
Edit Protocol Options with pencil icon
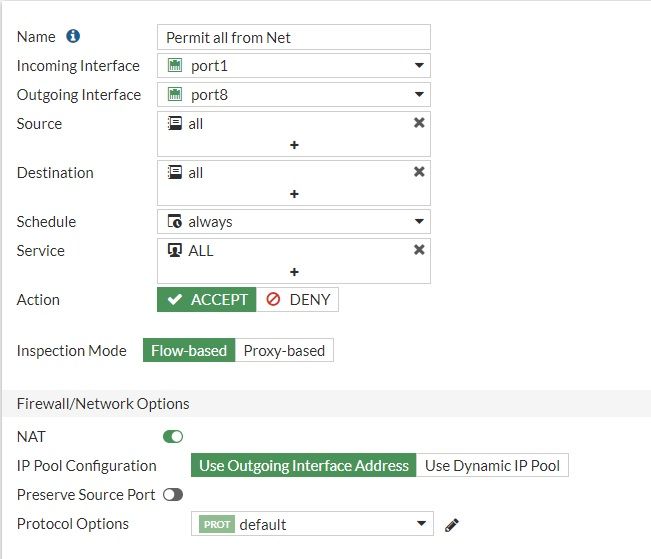(x=452, y=524)
